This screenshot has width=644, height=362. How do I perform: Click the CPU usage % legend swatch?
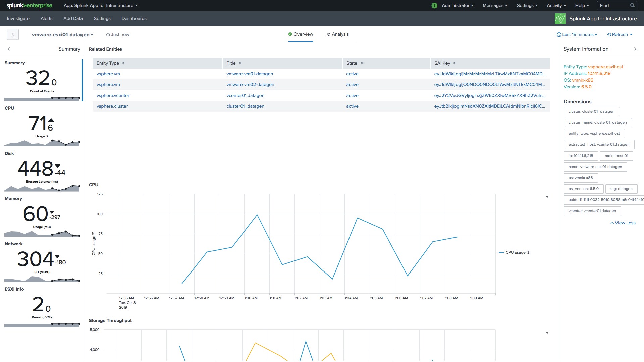pos(501,252)
